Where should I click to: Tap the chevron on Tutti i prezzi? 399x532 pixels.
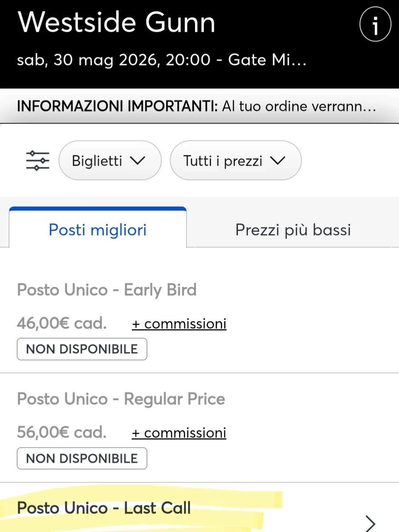(x=278, y=161)
